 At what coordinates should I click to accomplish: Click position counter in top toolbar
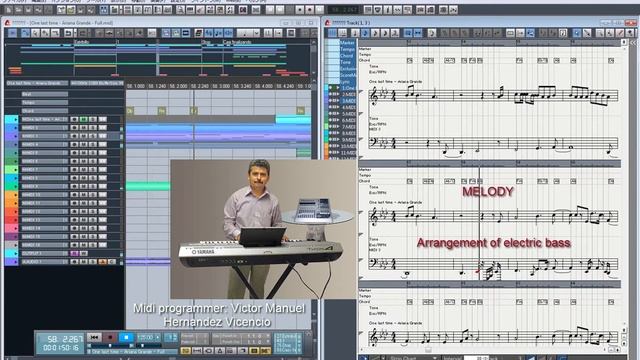pyautogui.click(x=344, y=10)
